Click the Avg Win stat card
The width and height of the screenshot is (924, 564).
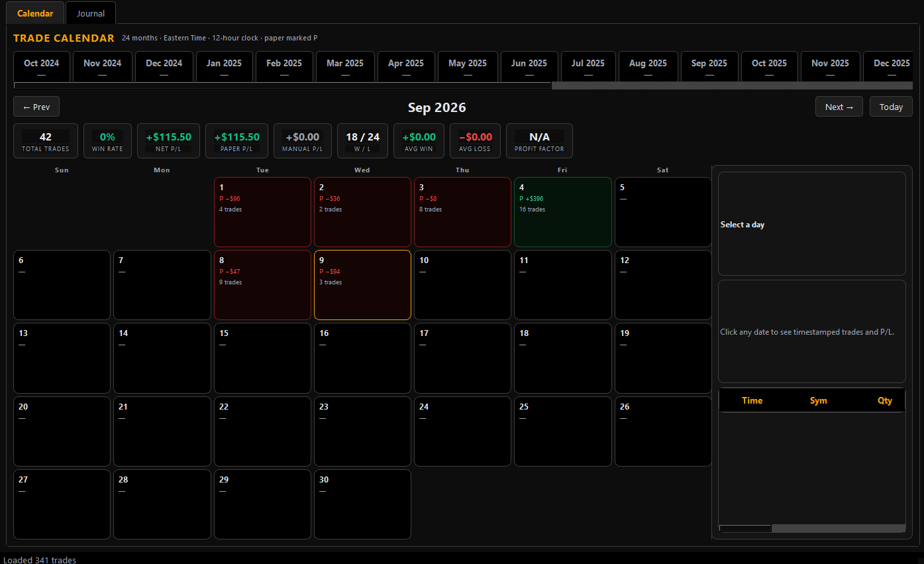[x=419, y=141]
